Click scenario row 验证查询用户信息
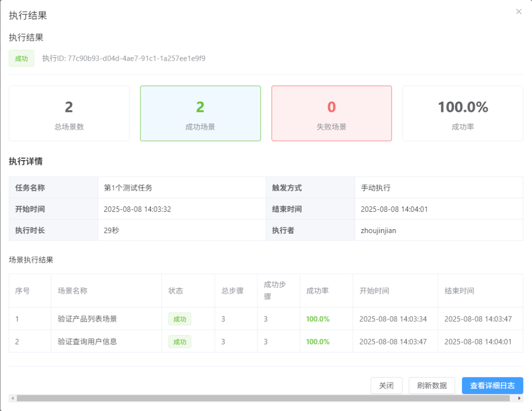 266,342
